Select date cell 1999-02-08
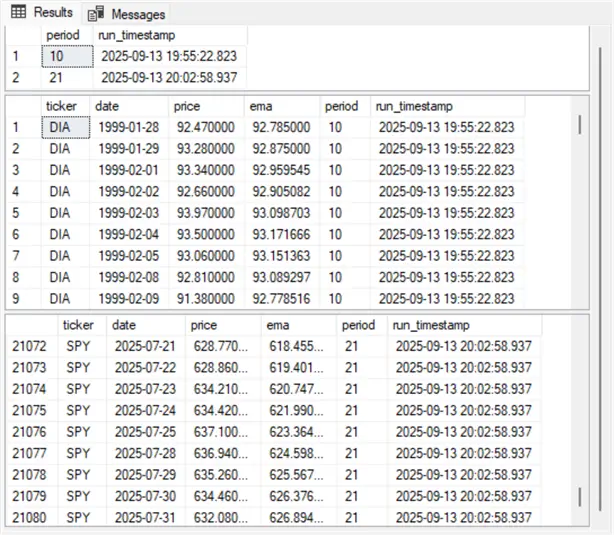 pos(129,277)
